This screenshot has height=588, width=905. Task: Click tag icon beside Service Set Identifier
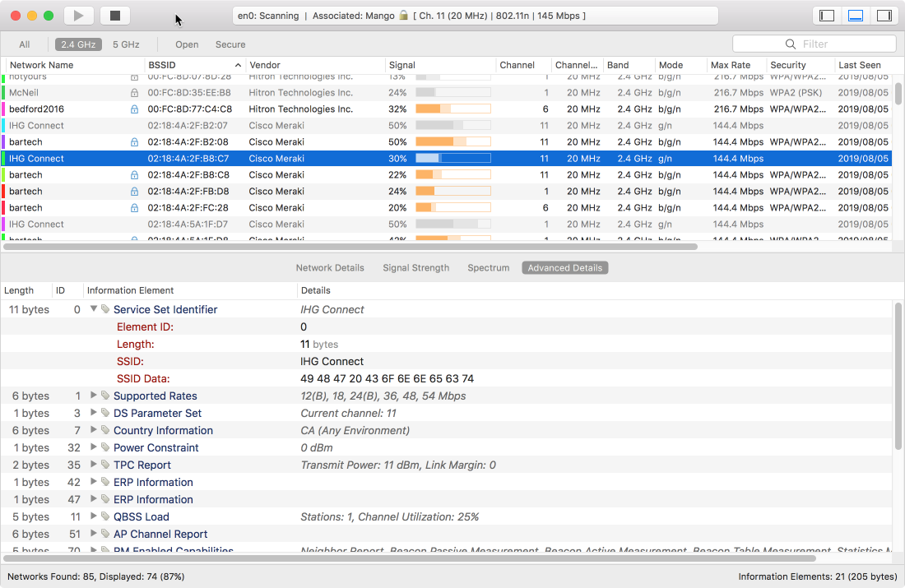pos(105,310)
